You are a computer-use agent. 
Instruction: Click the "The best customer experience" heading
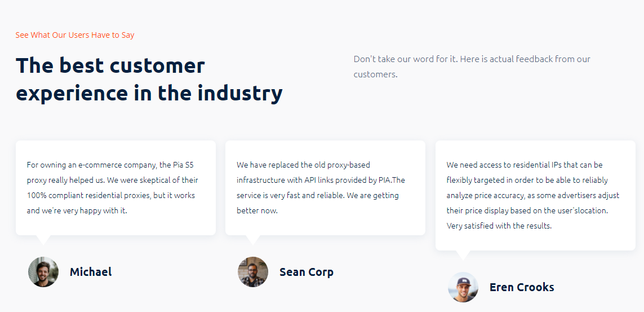[x=149, y=79]
